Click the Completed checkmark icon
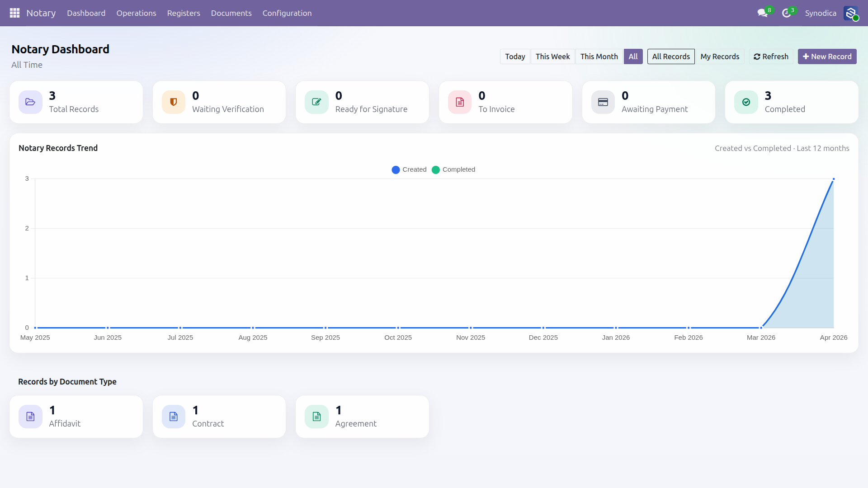The image size is (868, 488). point(746,102)
